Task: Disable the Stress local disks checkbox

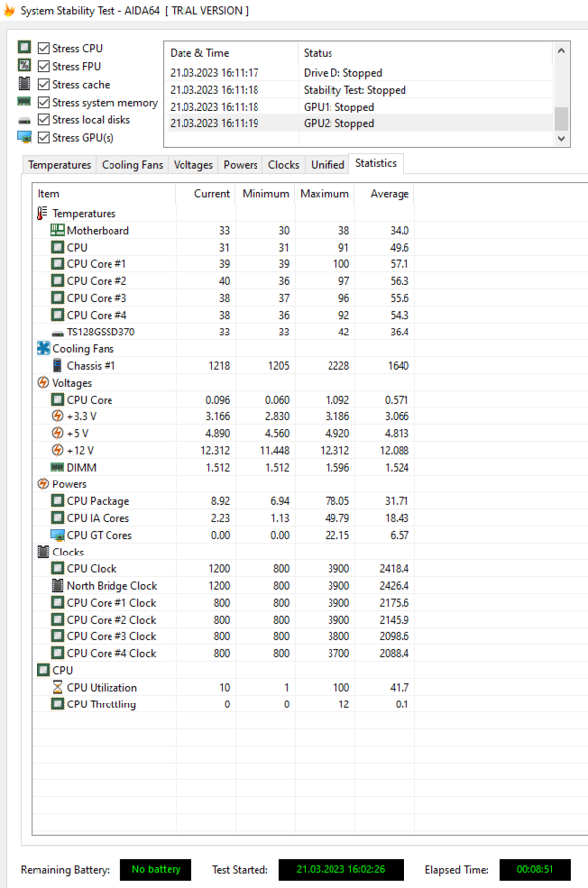Action: (x=43, y=119)
